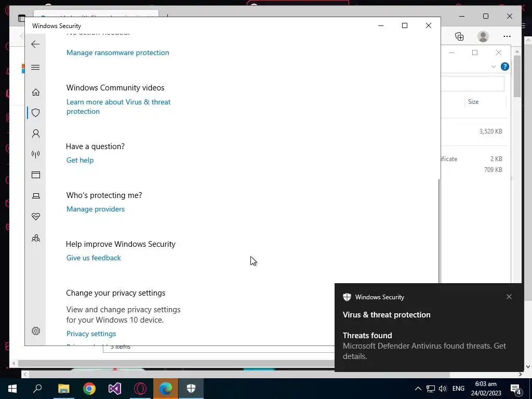The image size is (532, 399).
Task: Select the 709 KB file row
Action: [x=474, y=170]
